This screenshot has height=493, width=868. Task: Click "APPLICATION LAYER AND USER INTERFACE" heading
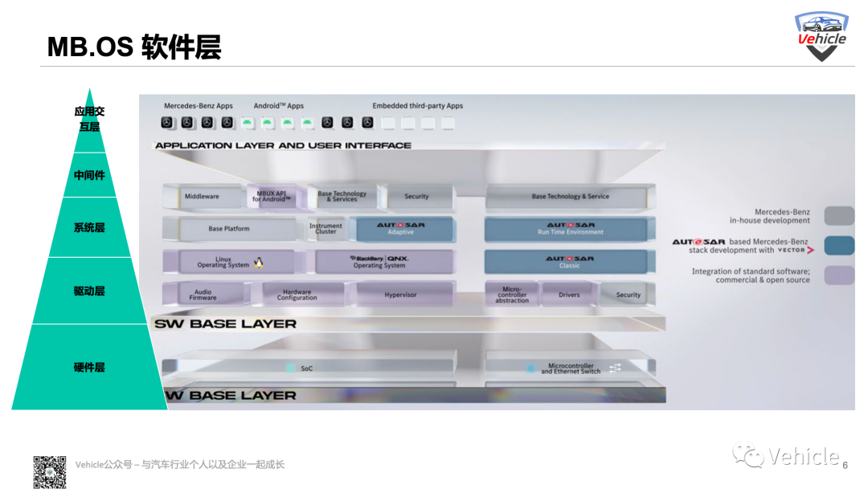click(283, 145)
